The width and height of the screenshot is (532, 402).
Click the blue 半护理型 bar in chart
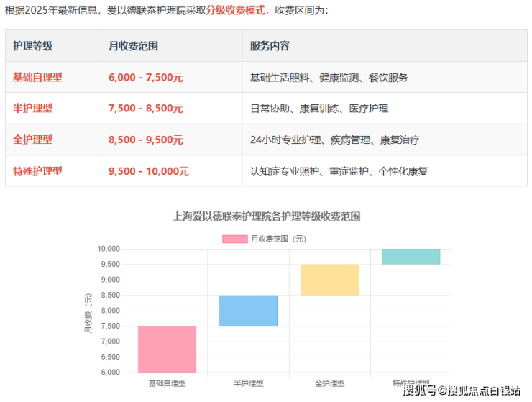[249, 311]
